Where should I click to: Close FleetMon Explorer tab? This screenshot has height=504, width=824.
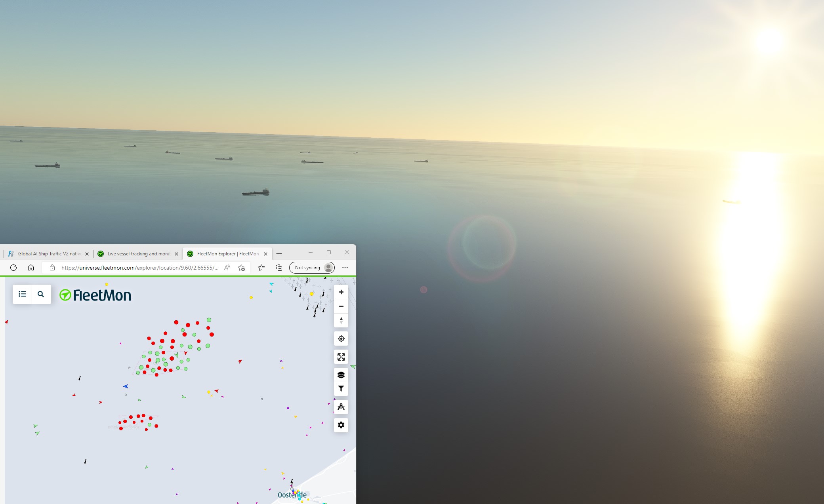click(266, 254)
